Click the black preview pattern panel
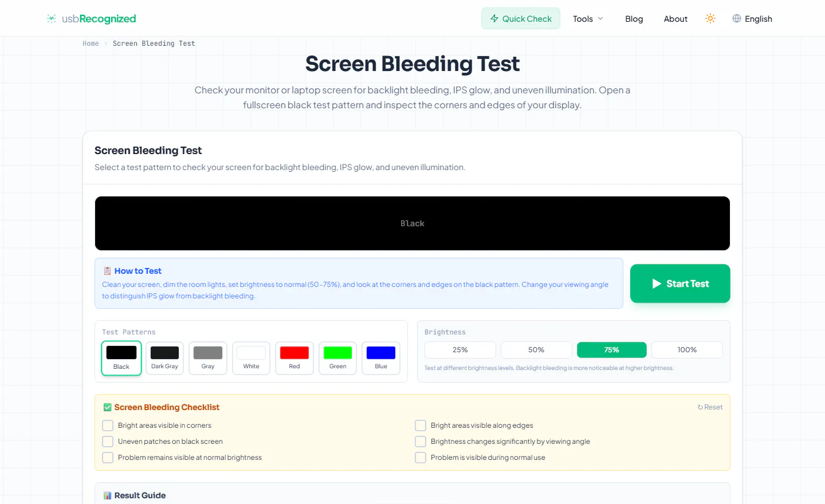Viewport: 825px width, 504px height. 412,223
